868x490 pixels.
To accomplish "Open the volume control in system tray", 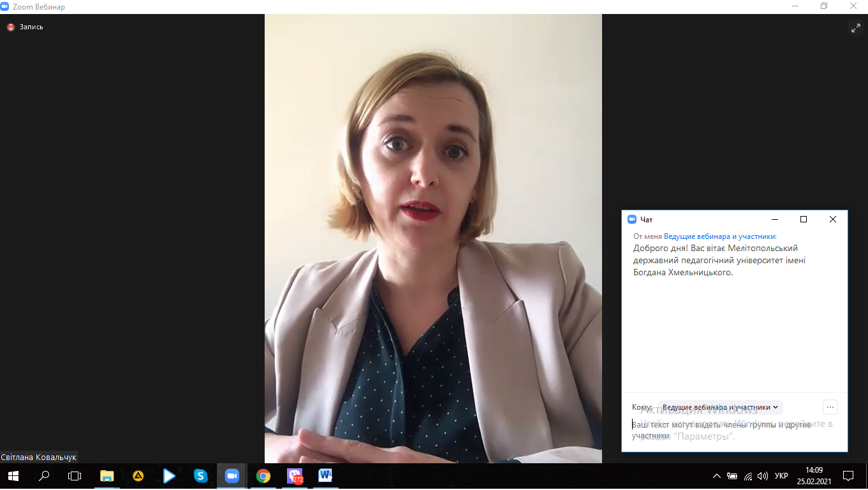I will 763,476.
